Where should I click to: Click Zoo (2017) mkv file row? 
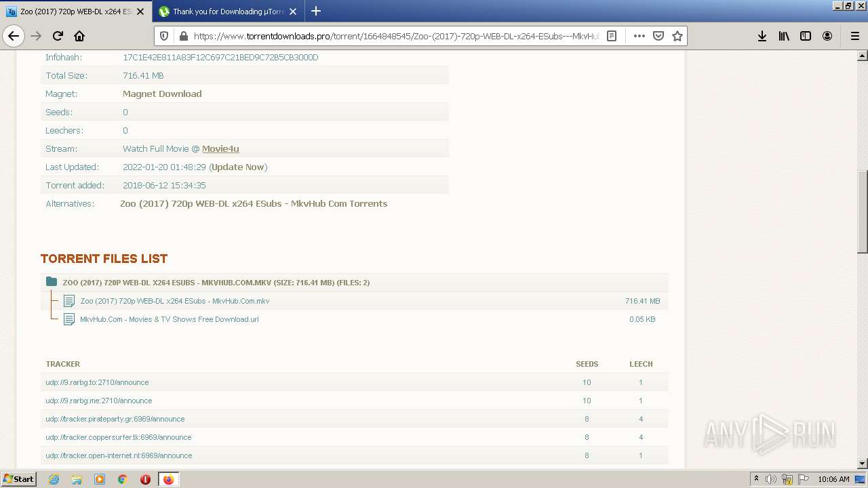pyautogui.click(x=355, y=301)
